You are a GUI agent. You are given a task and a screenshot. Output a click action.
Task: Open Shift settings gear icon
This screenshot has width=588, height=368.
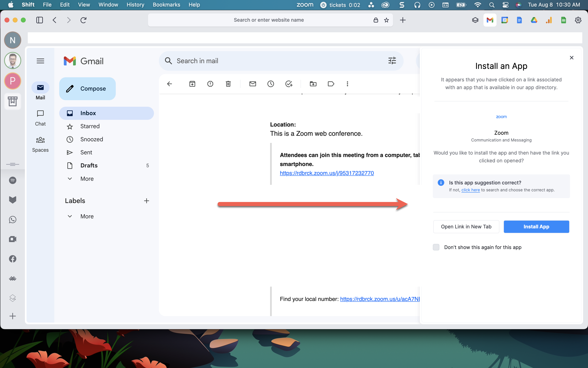click(x=578, y=20)
